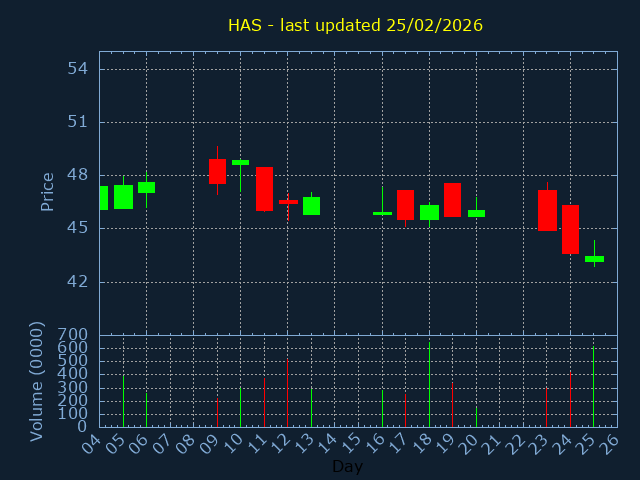Screen dimensions: 640x480
Task: Click the Volume (0000) axis title
Action: [x=37, y=381]
